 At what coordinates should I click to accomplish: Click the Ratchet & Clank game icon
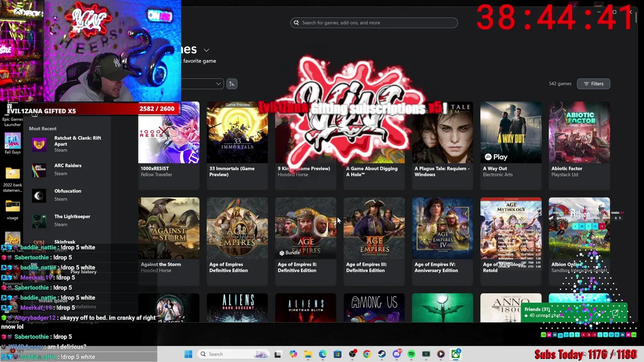(39, 144)
